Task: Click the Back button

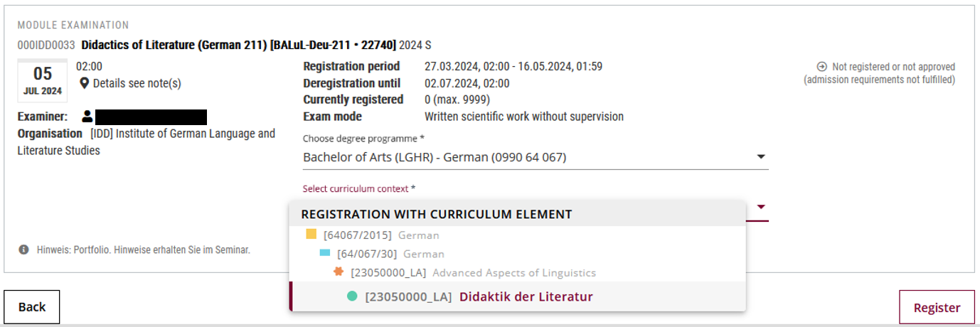Action: [32, 307]
